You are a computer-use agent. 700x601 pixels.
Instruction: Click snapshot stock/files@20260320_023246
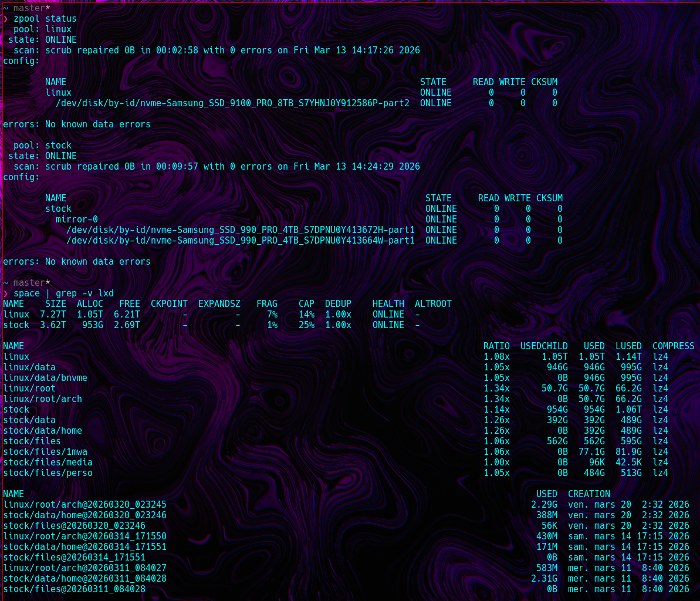[74, 525]
